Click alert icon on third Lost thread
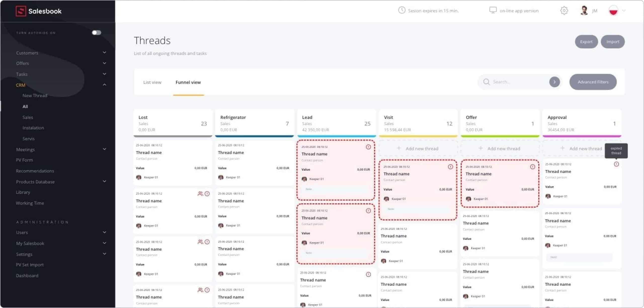644x308 pixels. [207, 242]
